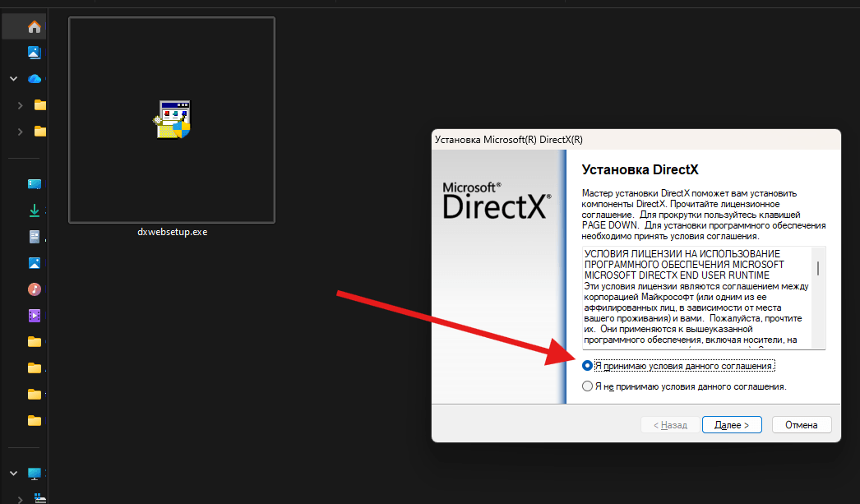Viewport: 860px width, 504px height.
Task: Click the license agreement text scrollbar
Action: [818, 297]
